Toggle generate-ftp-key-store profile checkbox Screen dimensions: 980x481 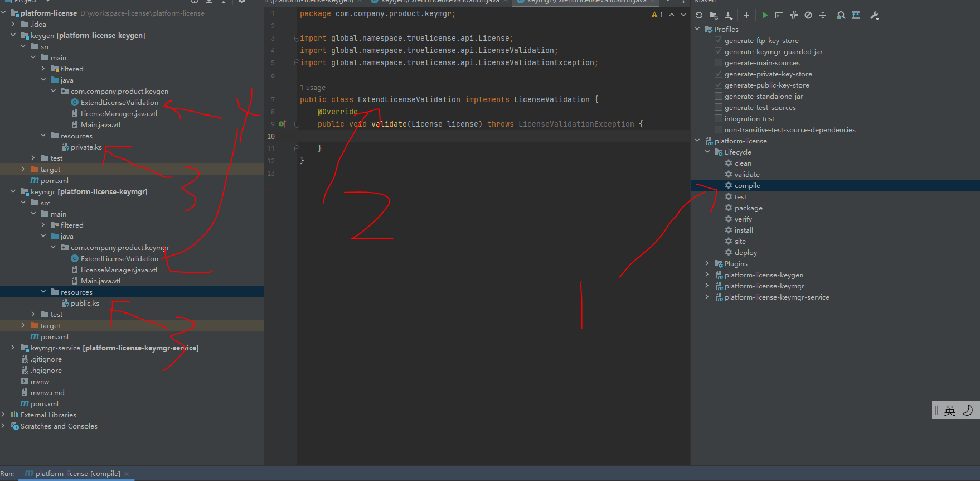(719, 40)
